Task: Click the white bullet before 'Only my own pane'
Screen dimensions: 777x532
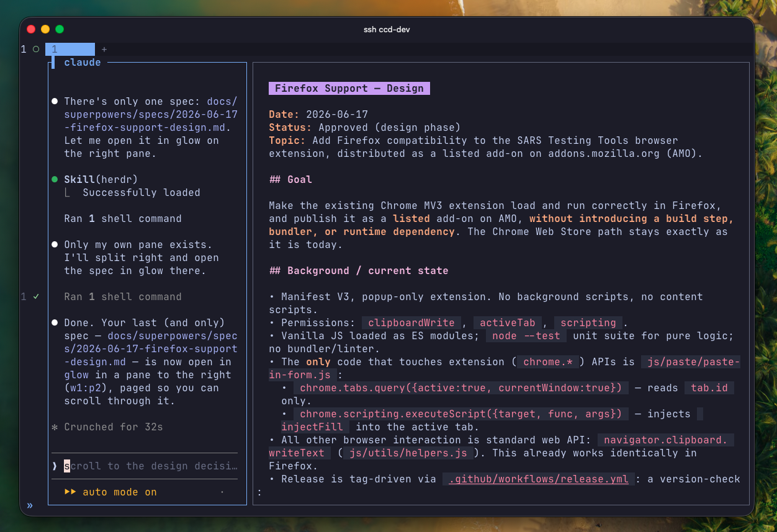Action: click(55, 245)
